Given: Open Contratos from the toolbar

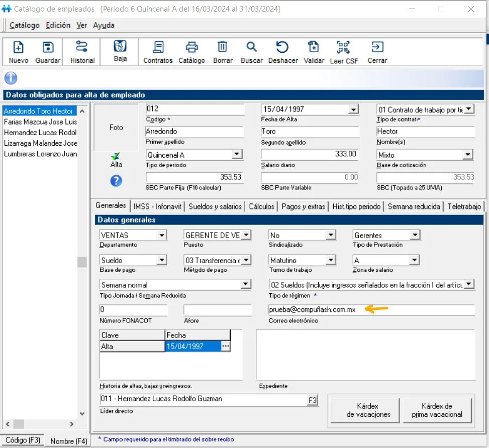Looking at the screenshot, I should click(x=158, y=48).
